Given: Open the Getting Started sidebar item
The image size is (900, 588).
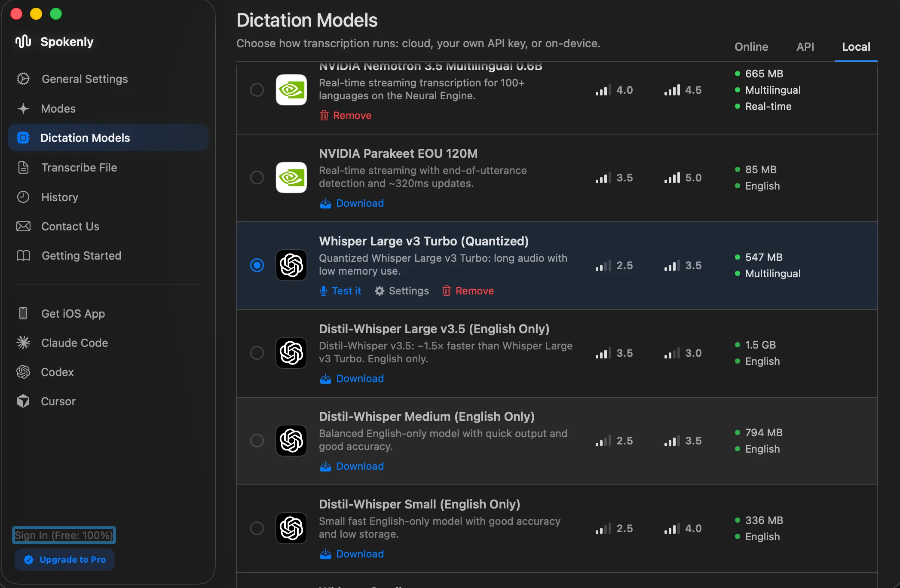Looking at the screenshot, I should click(108, 256).
